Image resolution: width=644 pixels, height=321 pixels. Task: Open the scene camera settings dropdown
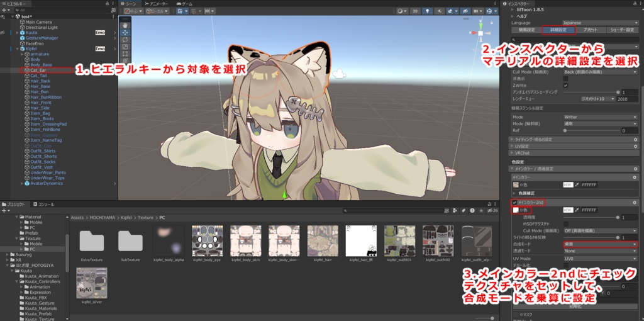point(477,11)
